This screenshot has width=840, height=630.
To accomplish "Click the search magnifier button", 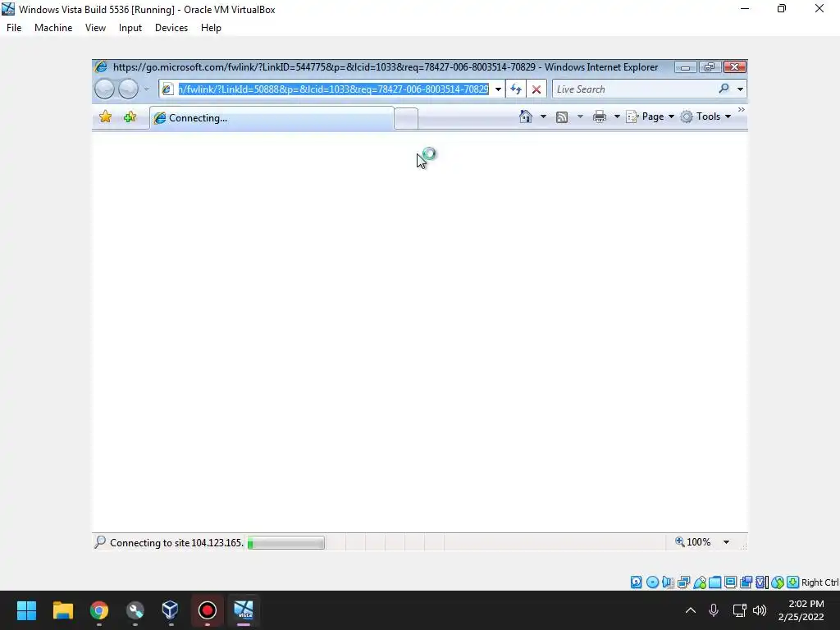I will click(724, 89).
